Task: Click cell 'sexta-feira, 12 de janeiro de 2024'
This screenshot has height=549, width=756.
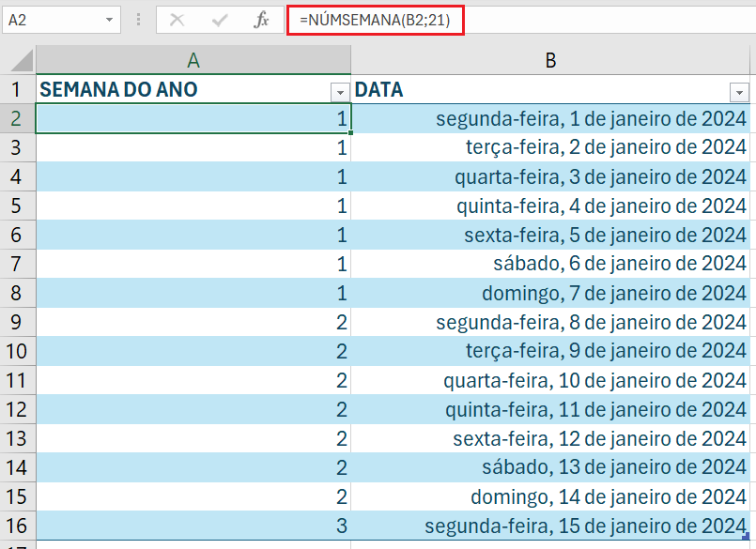Action: [x=550, y=438]
